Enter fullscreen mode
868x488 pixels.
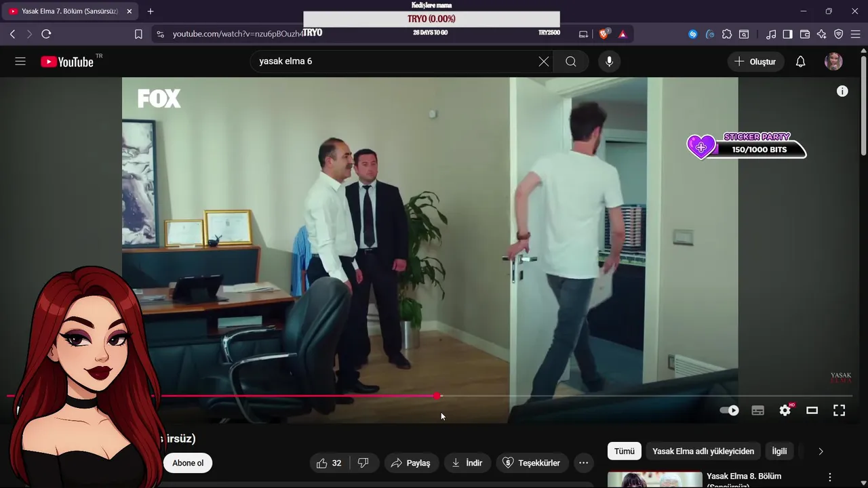[839, 410]
